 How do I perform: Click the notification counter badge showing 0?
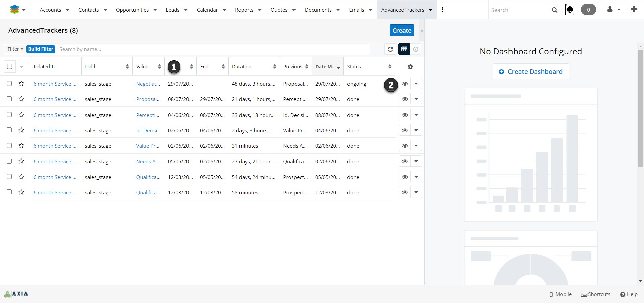pos(588,10)
